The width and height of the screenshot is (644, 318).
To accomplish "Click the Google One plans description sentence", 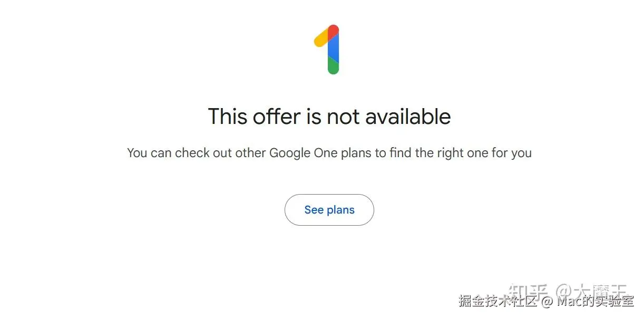I will (329, 153).
